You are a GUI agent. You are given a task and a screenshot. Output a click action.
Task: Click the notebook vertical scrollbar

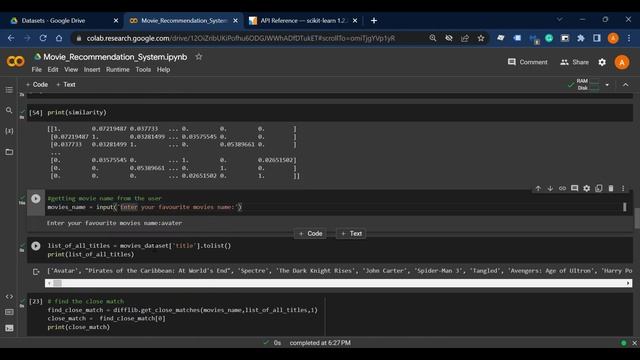click(x=637, y=219)
